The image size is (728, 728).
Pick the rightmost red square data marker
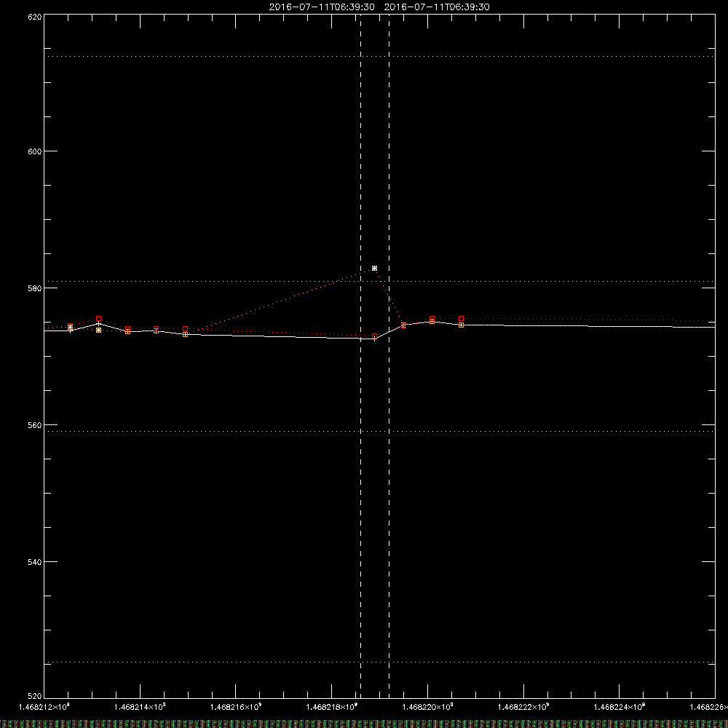point(461,319)
